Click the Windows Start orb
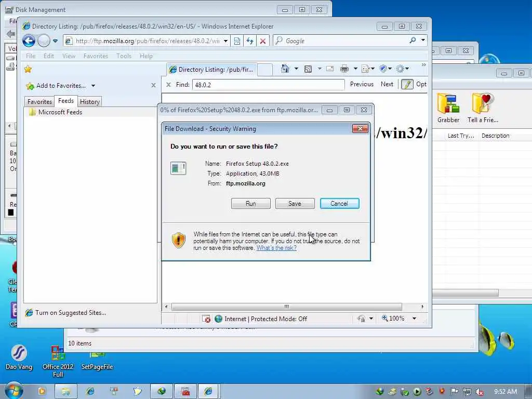 [14, 391]
